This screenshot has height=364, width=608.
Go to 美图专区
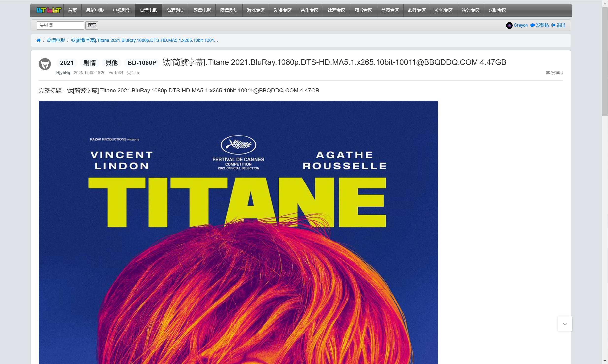(x=390, y=10)
